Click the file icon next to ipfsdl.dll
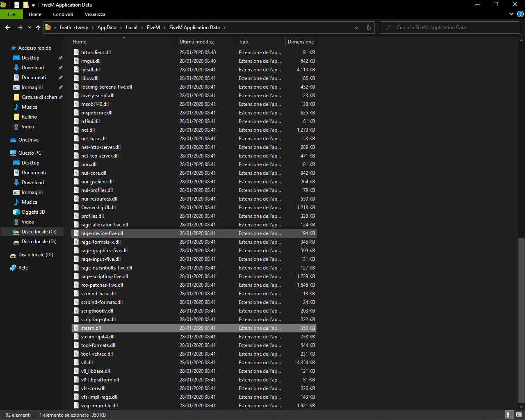Image resolution: width=525 pixels, height=420 pixels. click(x=76, y=69)
